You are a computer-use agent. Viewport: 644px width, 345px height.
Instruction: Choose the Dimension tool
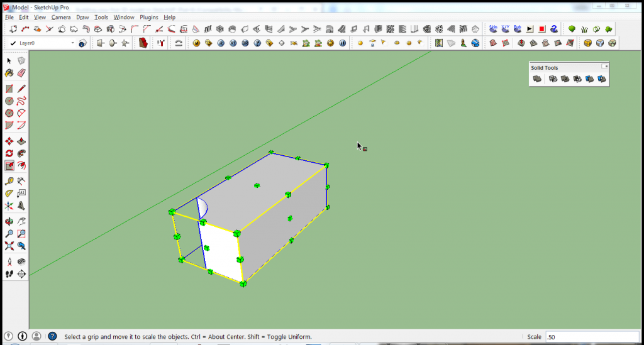tap(21, 181)
